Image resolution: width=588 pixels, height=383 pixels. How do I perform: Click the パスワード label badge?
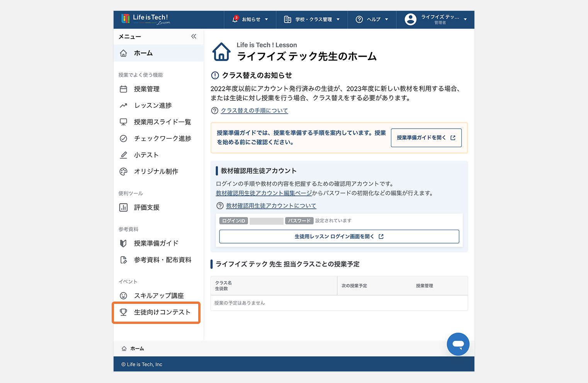(299, 221)
